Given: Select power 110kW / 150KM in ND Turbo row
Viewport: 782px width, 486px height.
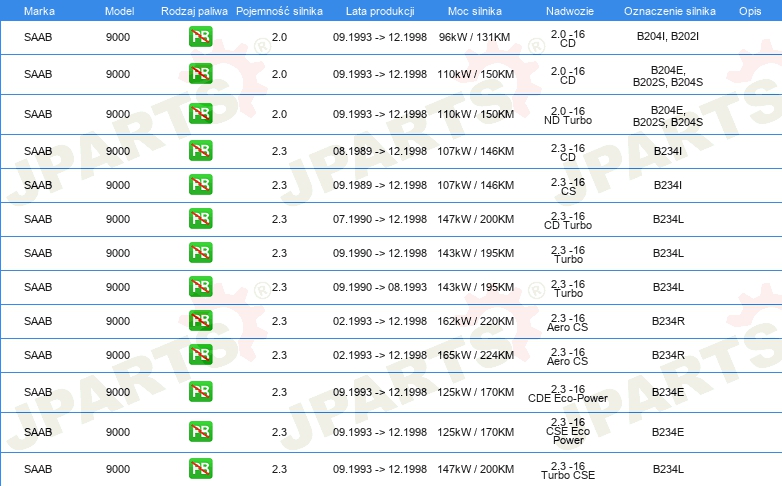Looking at the screenshot, I should point(475,114).
